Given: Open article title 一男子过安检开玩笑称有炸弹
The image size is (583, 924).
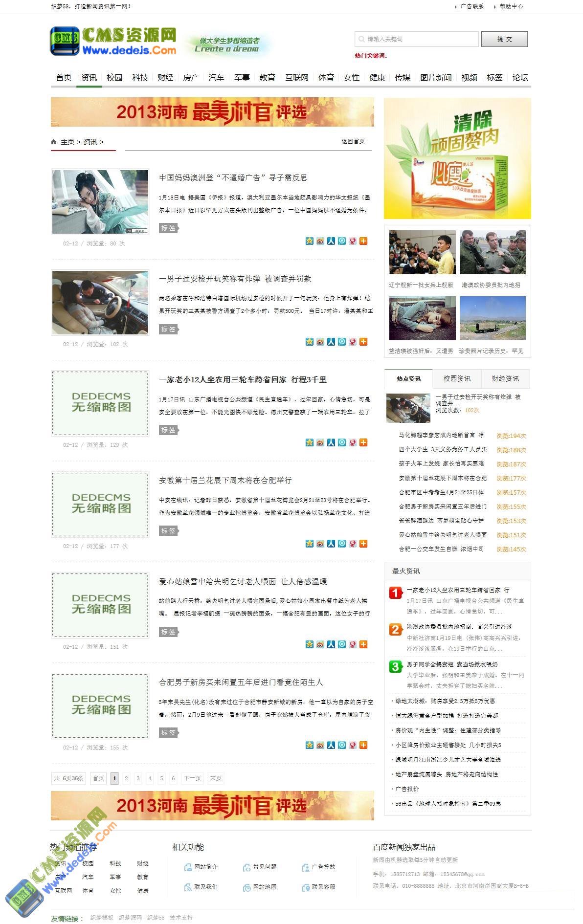Looking at the screenshot, I should click(x=235, y=279).
